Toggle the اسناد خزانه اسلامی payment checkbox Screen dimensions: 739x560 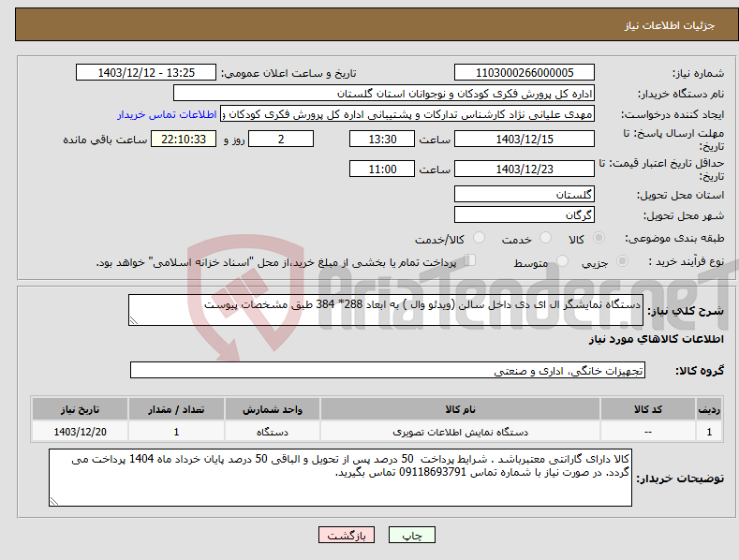tap(470, 260)
